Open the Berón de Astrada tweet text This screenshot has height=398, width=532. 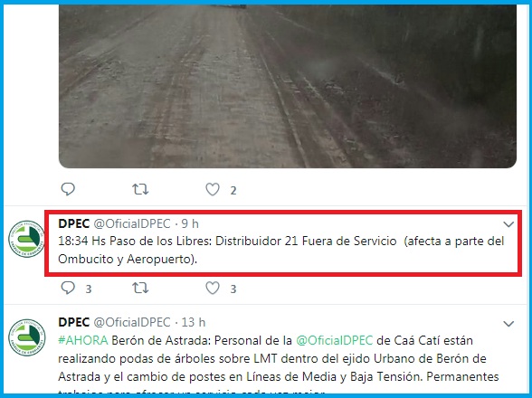tap(279, 365)
